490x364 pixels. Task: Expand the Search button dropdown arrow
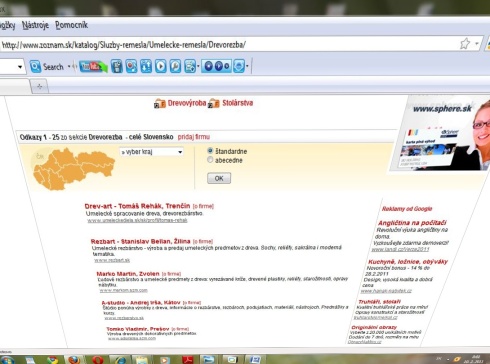pos(69,67)
